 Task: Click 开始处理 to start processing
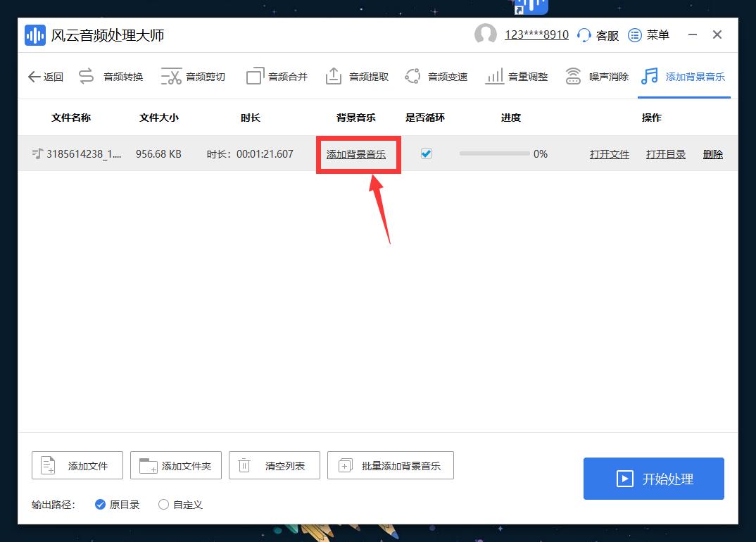click(x=653, y=479)
